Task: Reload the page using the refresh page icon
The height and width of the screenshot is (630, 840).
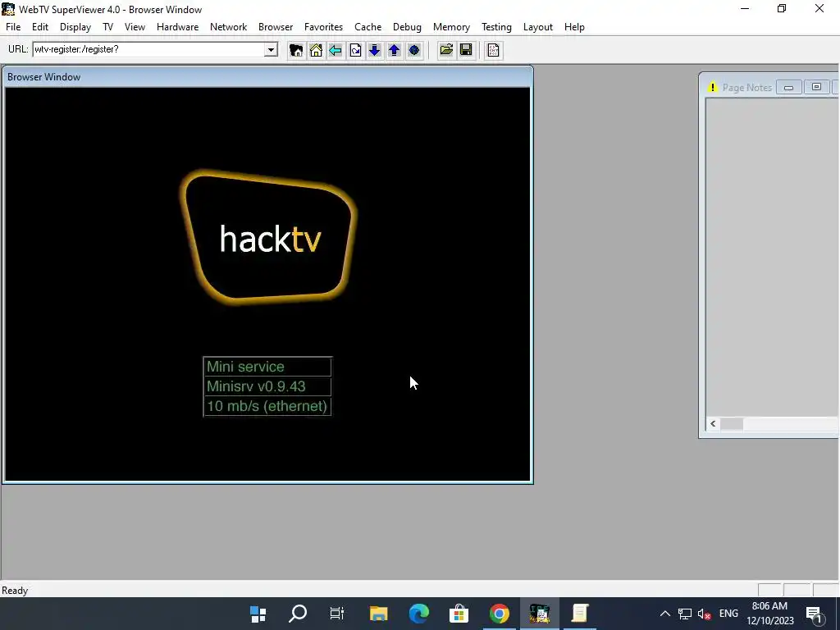Action: [355, 50]
